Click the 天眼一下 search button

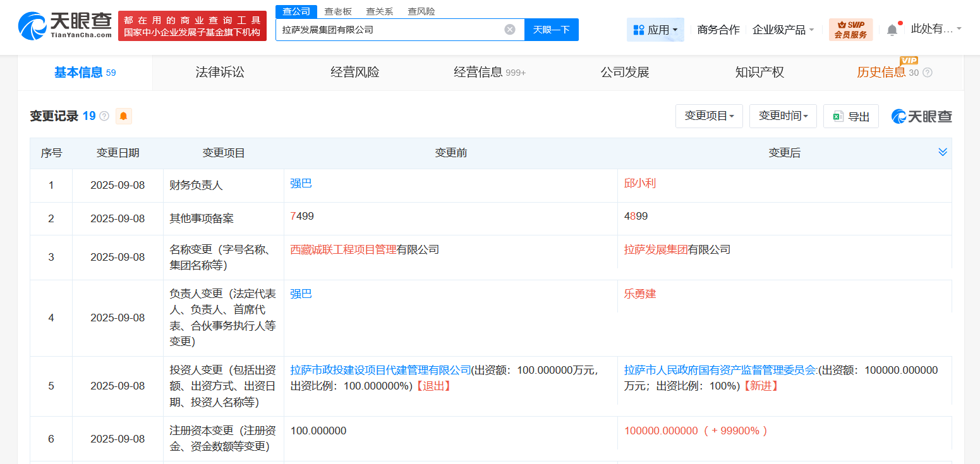[551, 29]
